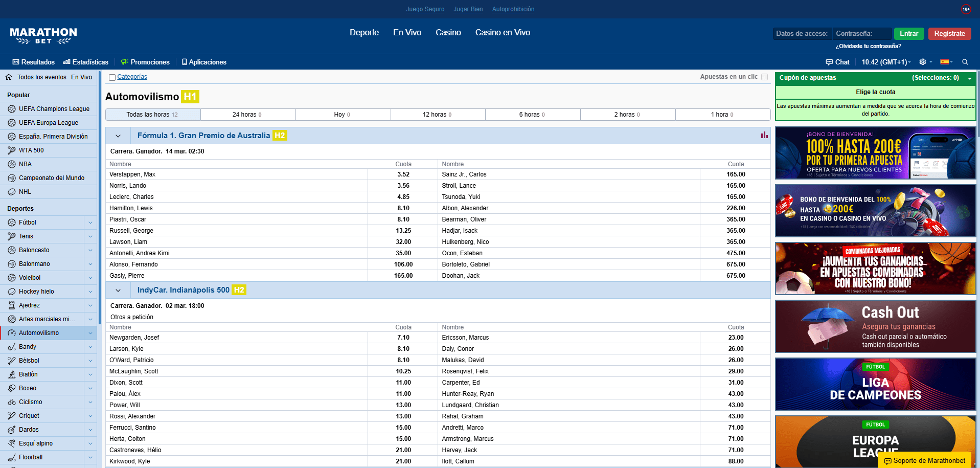980x468 pixels.
Task: Open Estadísticas in the secondary bar
Action: tap(85, 62)
